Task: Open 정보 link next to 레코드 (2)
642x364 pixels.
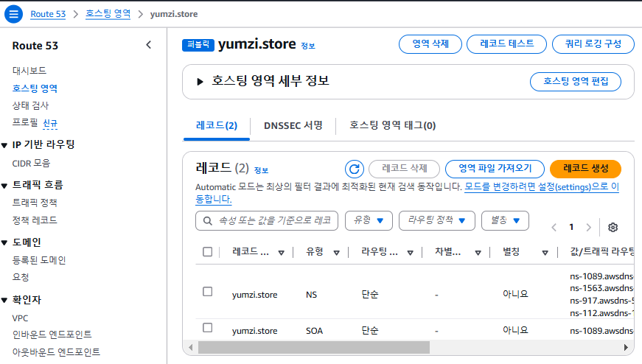Action: tap(261, 170)
